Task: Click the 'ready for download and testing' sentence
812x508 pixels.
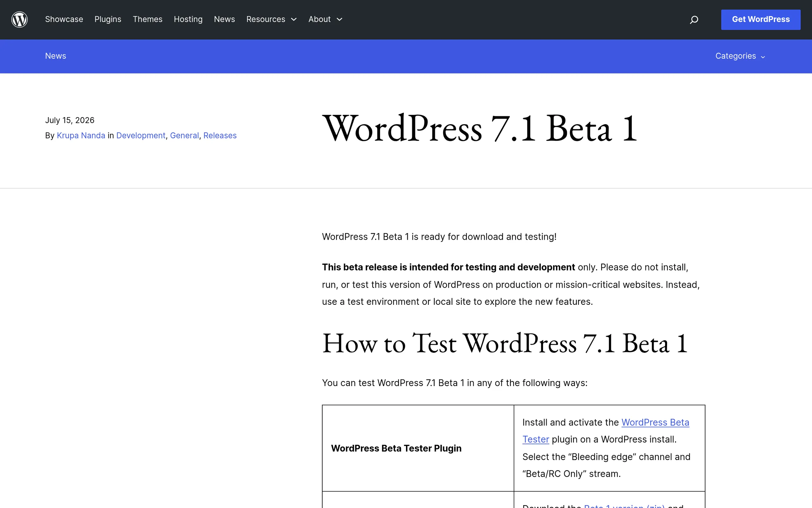Action: click(439, 237)
